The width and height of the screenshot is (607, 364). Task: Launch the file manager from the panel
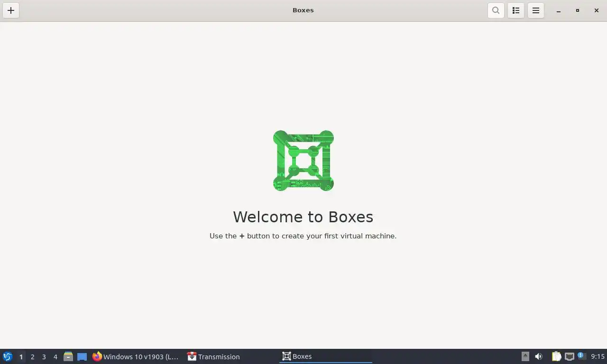[68, 356]
